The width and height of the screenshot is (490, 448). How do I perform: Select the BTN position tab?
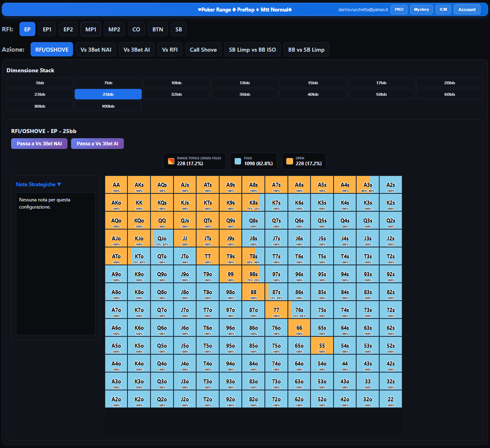click(x=158, y=29)
